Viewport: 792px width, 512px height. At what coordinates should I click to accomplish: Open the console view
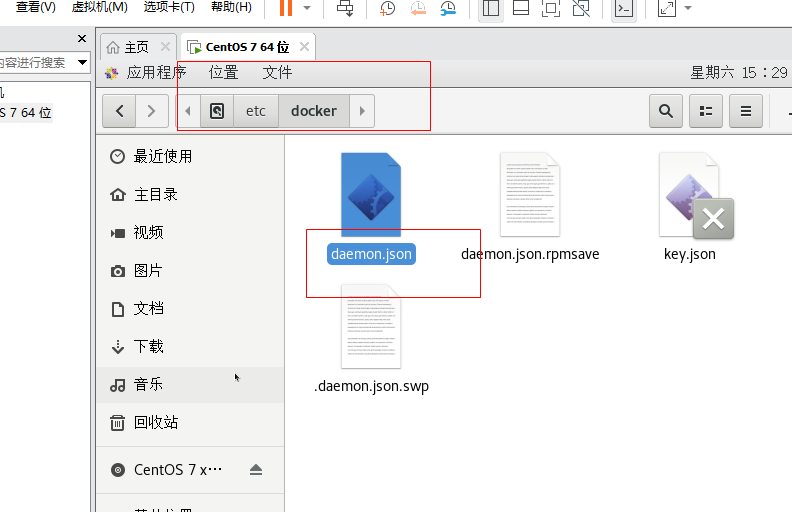click(624, 8)
